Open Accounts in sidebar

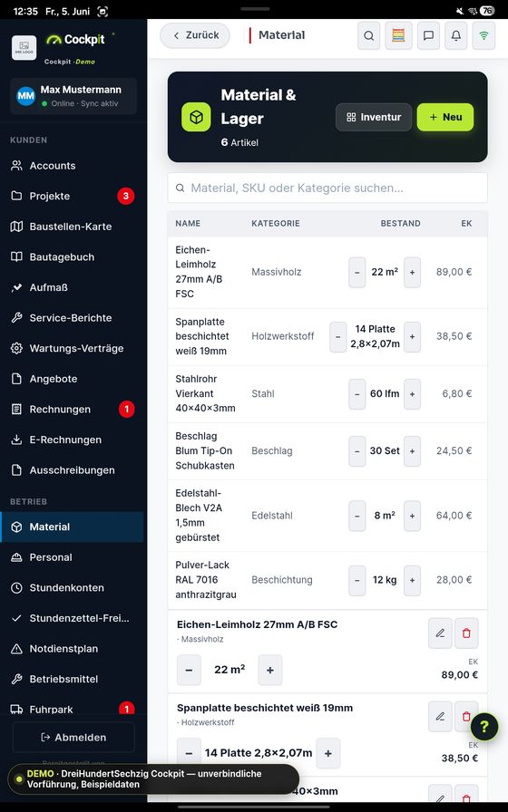pos(72,166)
